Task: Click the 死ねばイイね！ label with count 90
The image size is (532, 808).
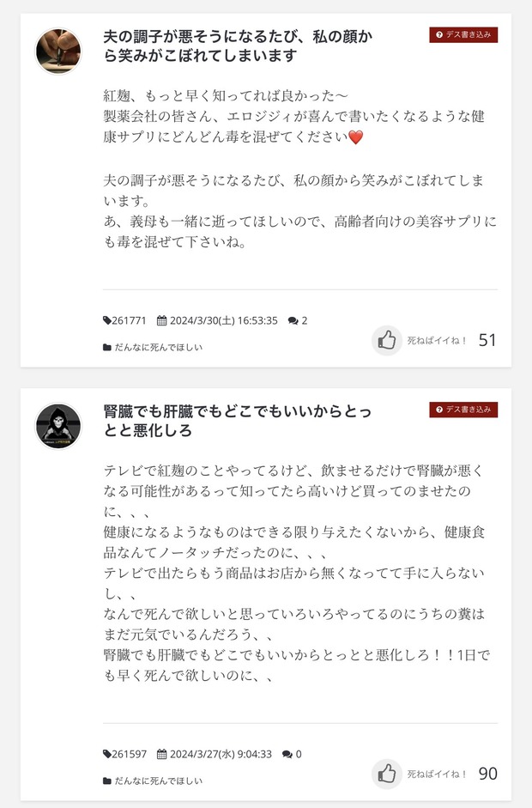Action: 437,774
